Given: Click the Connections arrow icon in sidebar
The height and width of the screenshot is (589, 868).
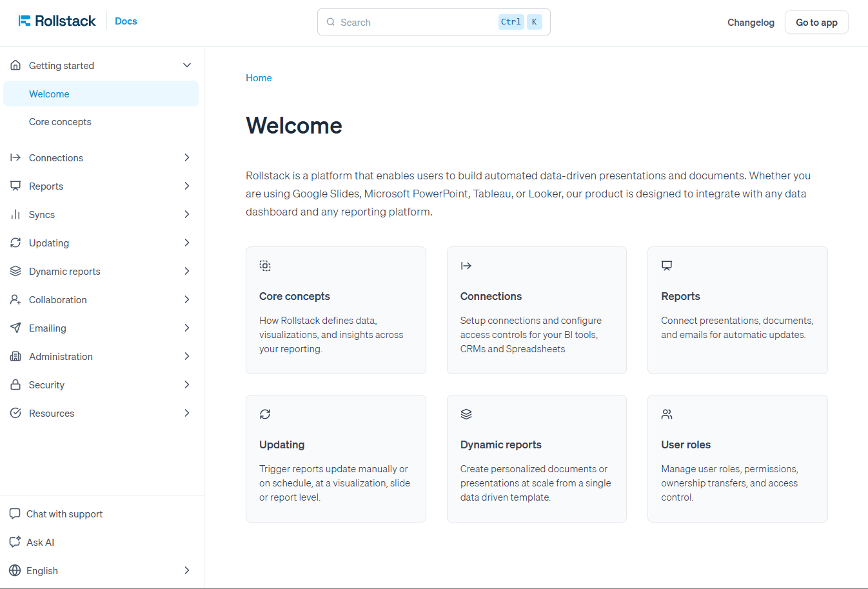Looking at the screenshot, I should [15, 157].
